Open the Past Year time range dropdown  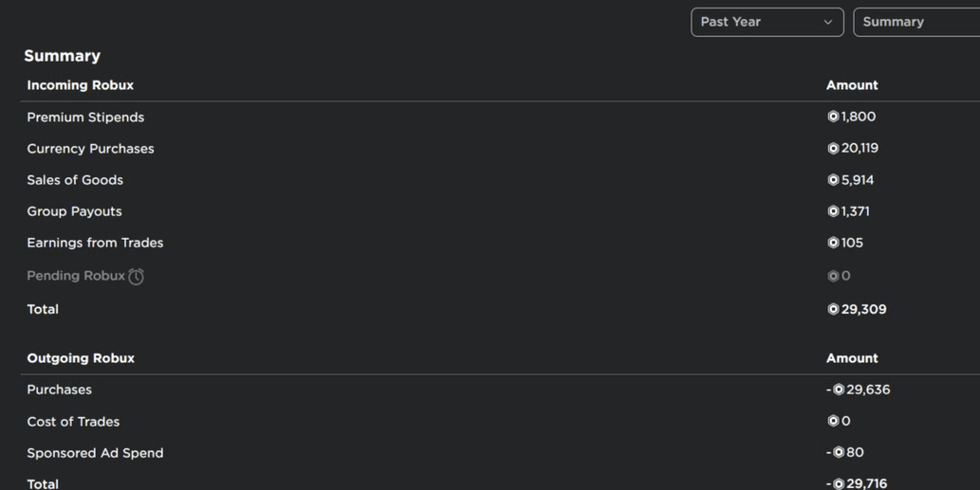767,22
